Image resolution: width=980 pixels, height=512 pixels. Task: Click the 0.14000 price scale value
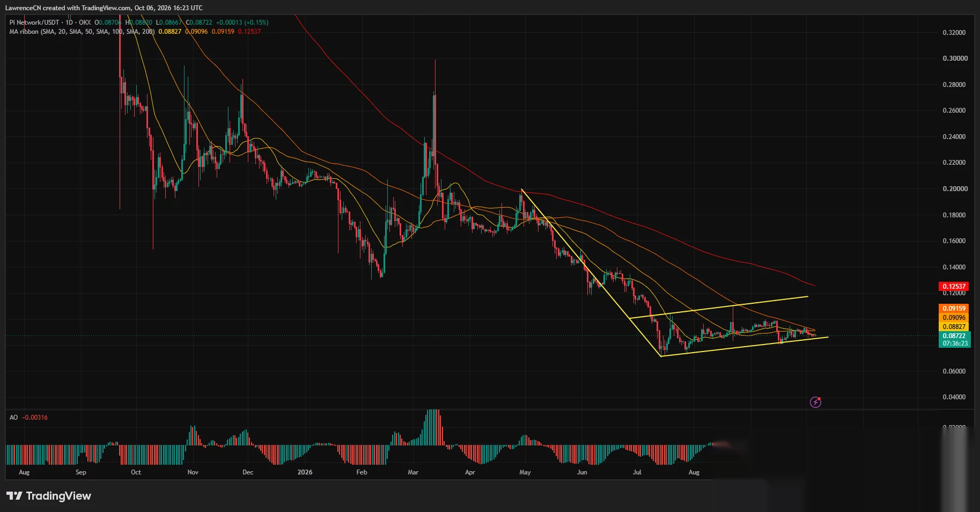tap(954, 267)
